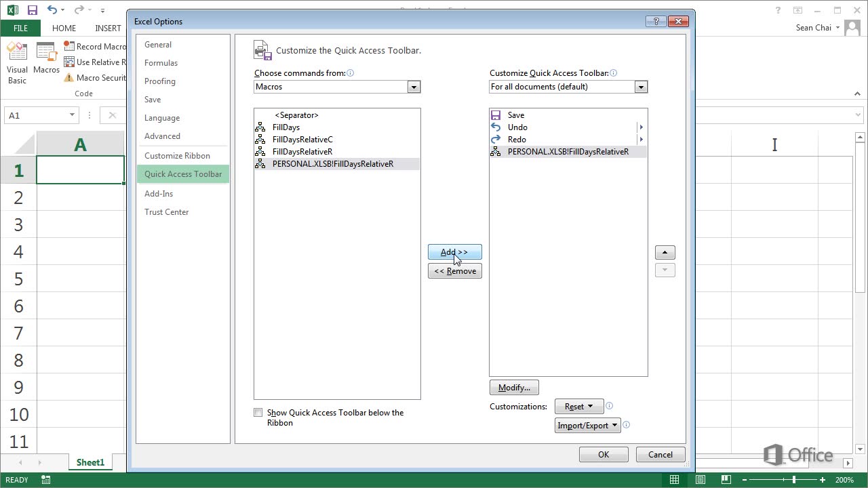
Task: Click the Save icon in toolbar list
Action: pyautogui.click(x=496, y=115)
